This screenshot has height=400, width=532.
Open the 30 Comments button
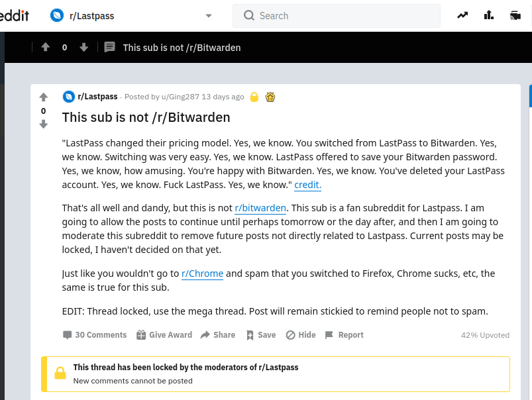95,335
